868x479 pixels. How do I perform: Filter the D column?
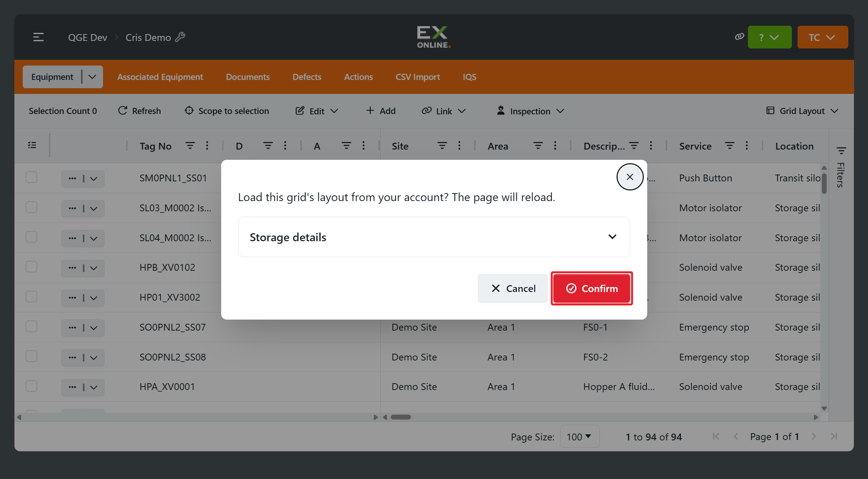pos(268,145)
